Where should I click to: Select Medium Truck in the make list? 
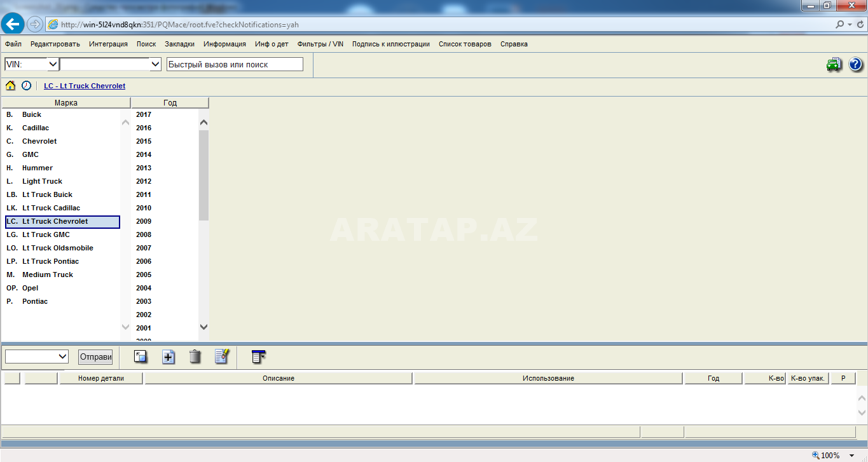(48, 275)
